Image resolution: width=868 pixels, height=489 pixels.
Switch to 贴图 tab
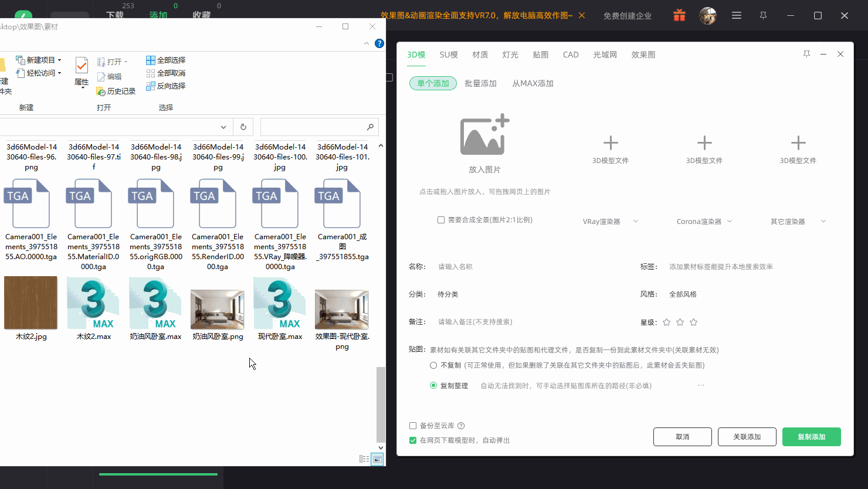pyautogui.click(x=541, y=55)
